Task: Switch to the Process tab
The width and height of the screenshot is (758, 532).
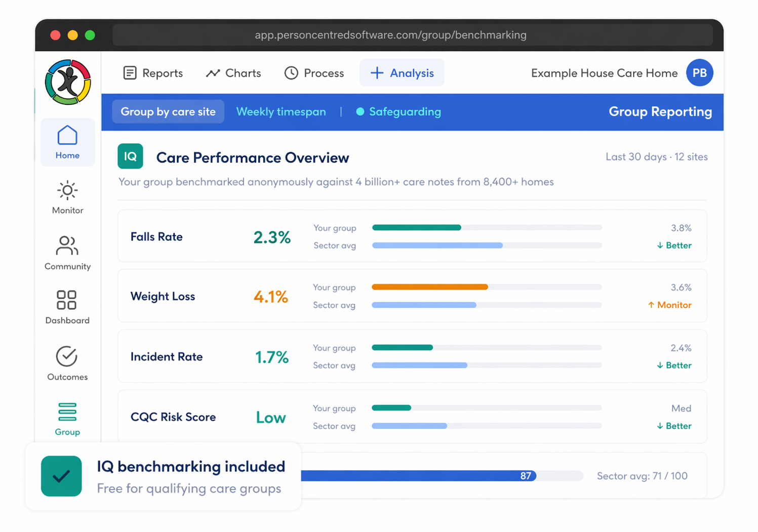Action: [x=314, y=73]
